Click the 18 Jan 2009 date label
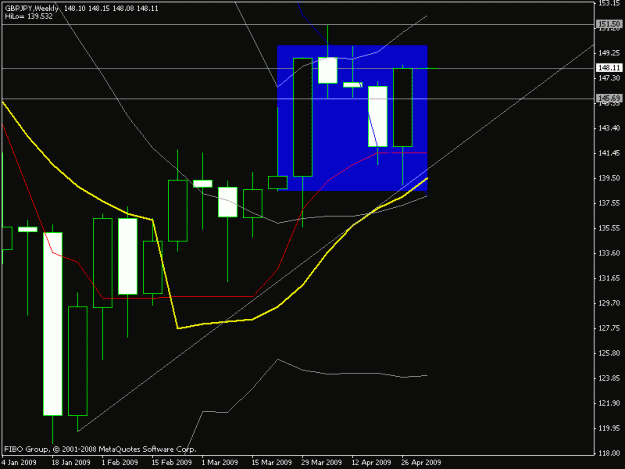The image size is (625, 469). click(71, 463)
